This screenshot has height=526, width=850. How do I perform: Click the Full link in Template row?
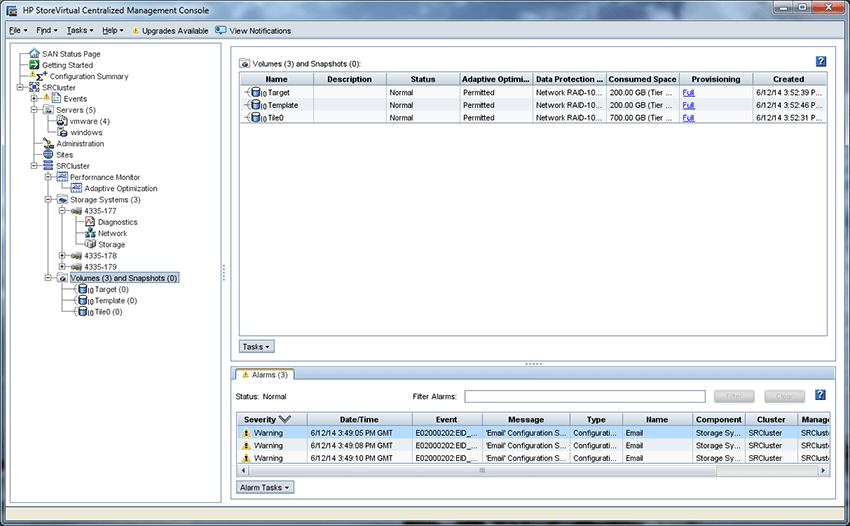pos(688,105)
